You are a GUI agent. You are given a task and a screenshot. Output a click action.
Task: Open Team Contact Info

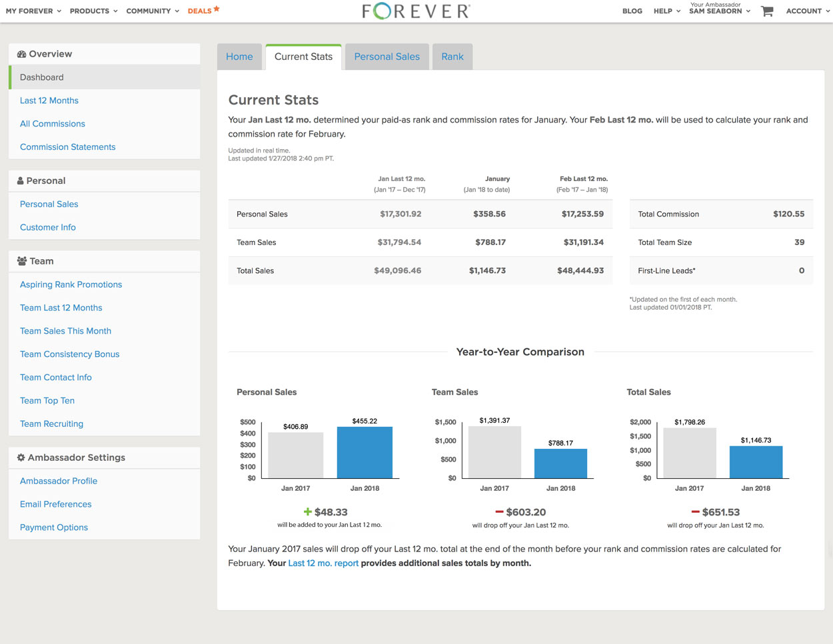click(56, 378)
